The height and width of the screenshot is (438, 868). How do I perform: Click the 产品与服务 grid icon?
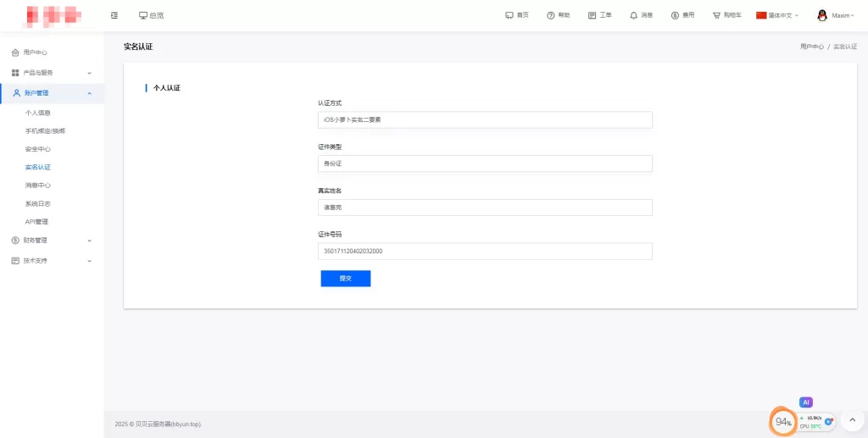pyautogui.click(x=15, y=73)
